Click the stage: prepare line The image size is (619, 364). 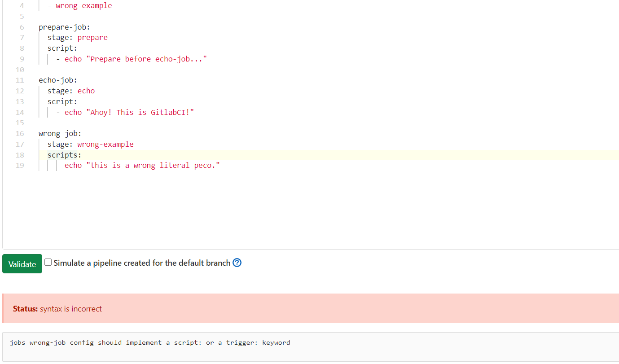pyautogui.click(x=78, y=37)
